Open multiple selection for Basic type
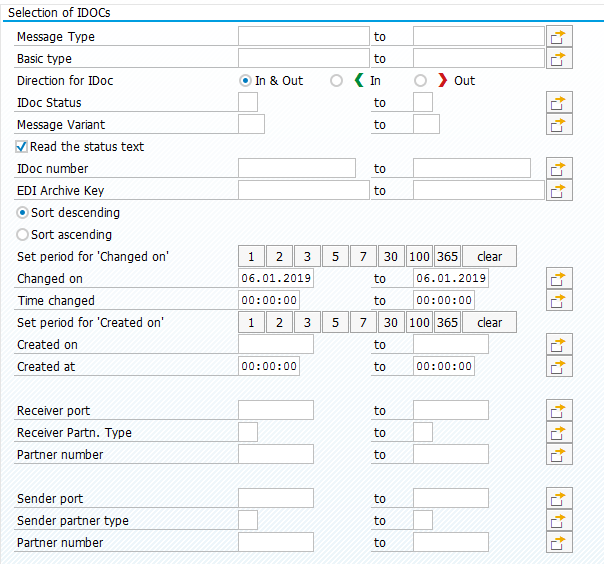Viewport: 604px width, 564px height. click(559, 59)
